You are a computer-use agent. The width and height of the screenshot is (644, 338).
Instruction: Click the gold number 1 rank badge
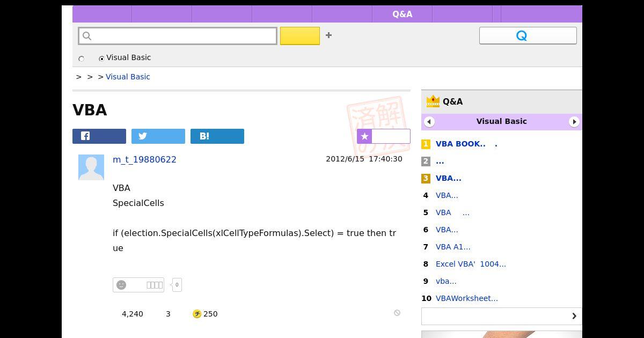[426, 144]
